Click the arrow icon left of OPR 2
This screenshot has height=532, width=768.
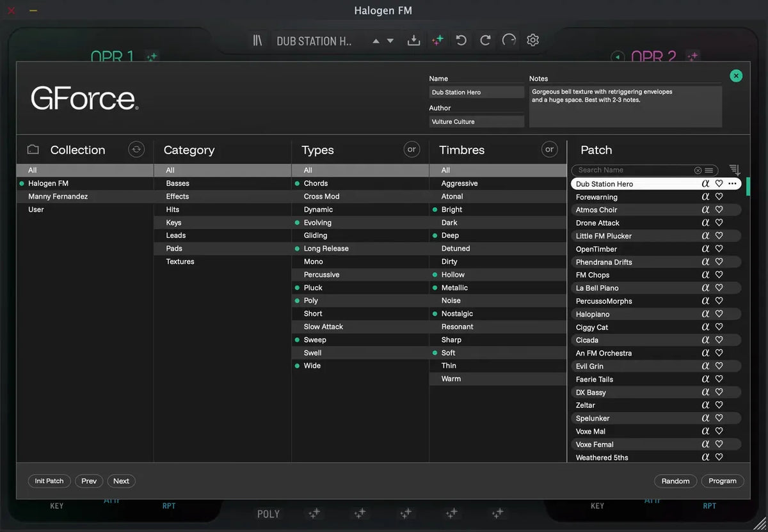point(618,57)
